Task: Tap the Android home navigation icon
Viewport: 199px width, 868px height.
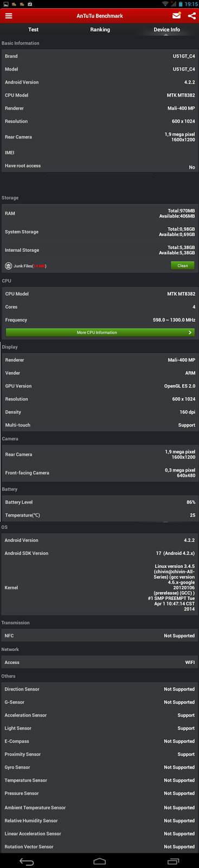Action: (x=99, y=861)
